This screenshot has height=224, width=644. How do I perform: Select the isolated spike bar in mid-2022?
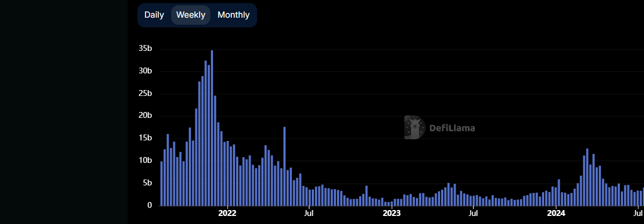pos(284,166)
